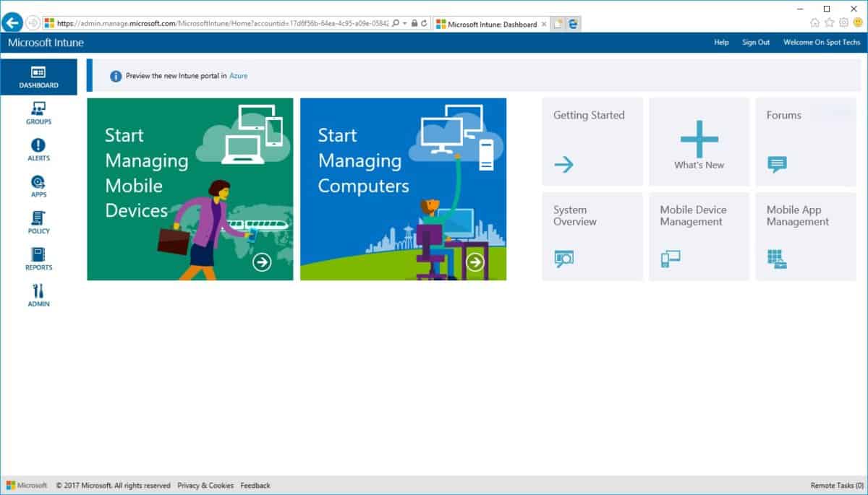Click the arrow on Start Managing Mobile Devices
Screen dimensions: 868x495
click(262, 262)
